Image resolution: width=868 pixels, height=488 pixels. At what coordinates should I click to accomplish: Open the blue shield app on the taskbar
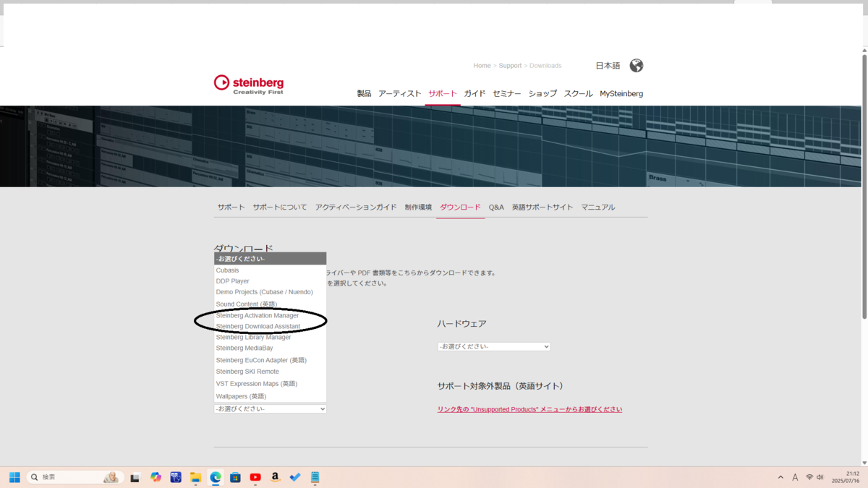176,477
